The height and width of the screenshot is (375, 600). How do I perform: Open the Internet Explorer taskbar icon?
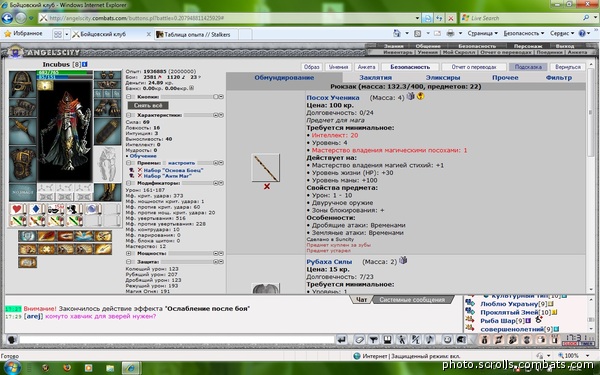pyautogui.click(x=131, y=368)
